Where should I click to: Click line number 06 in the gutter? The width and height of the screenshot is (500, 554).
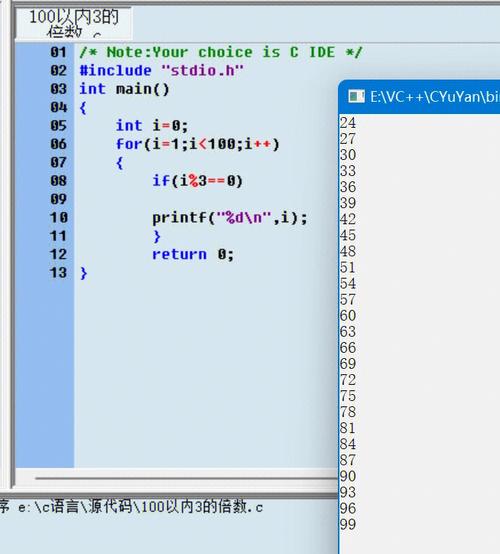click(x=58, y=144)
